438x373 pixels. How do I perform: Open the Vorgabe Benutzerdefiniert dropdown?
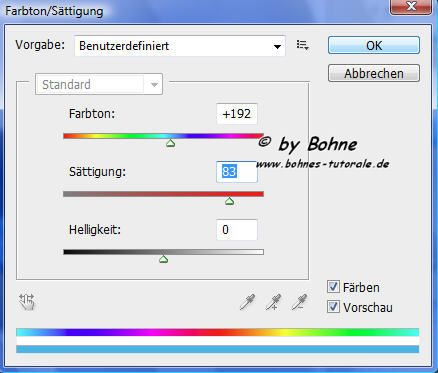pyautogui.click(x=180, y=46)
